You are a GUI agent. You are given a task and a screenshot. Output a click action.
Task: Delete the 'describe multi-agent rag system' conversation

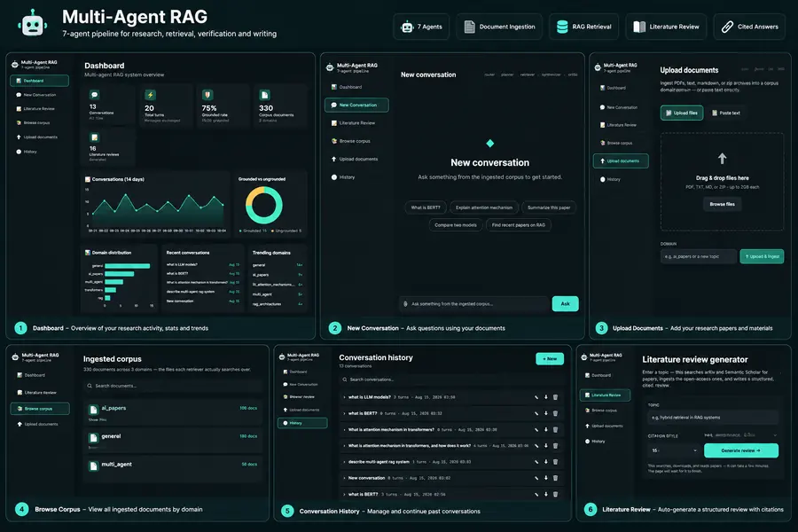tap(555, 462)
